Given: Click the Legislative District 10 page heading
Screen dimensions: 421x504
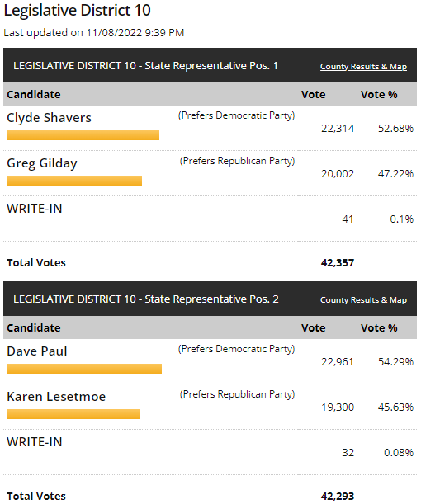Looking at the screenshot, I should tap(78, 11).
